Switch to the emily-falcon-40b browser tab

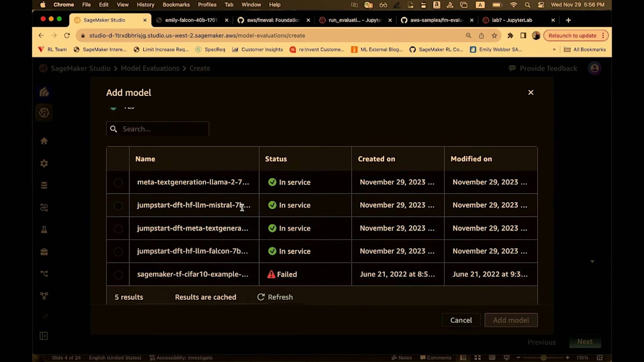tap(192, 20)
